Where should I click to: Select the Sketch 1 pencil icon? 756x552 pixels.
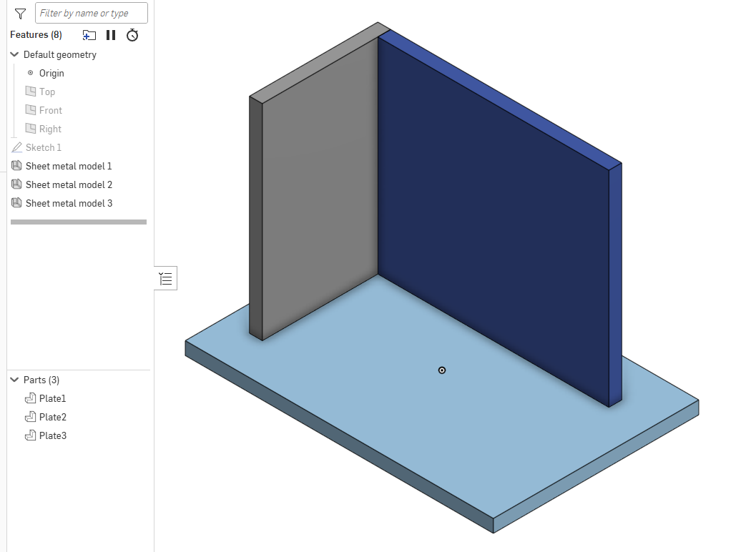tap(16, 147)
